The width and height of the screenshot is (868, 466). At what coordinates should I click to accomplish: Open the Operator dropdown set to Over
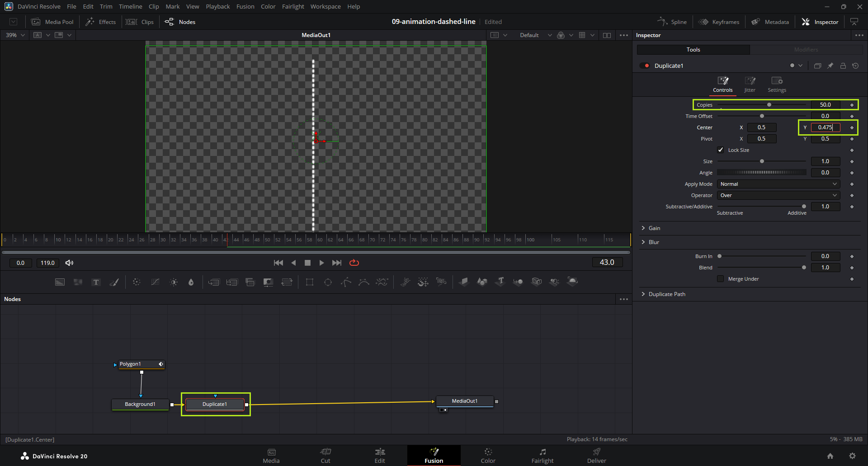(x=778, y=195)
